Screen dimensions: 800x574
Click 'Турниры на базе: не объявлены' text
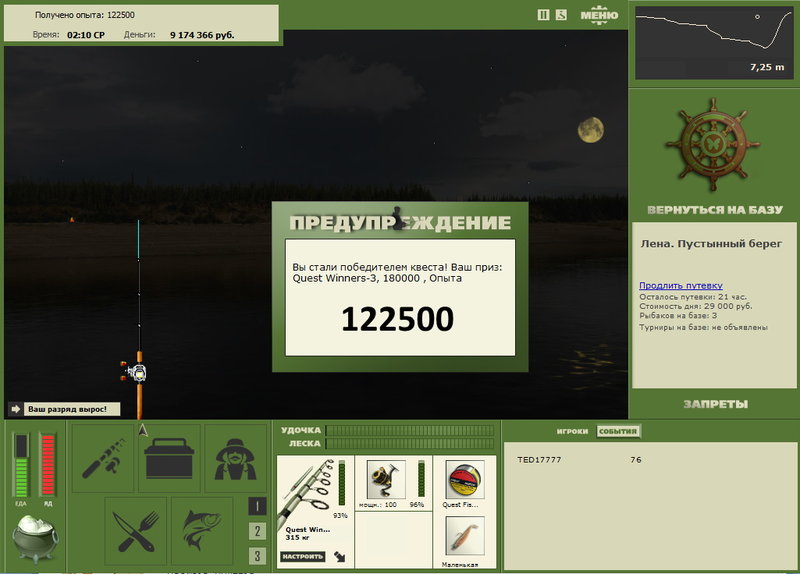point(703,328)
